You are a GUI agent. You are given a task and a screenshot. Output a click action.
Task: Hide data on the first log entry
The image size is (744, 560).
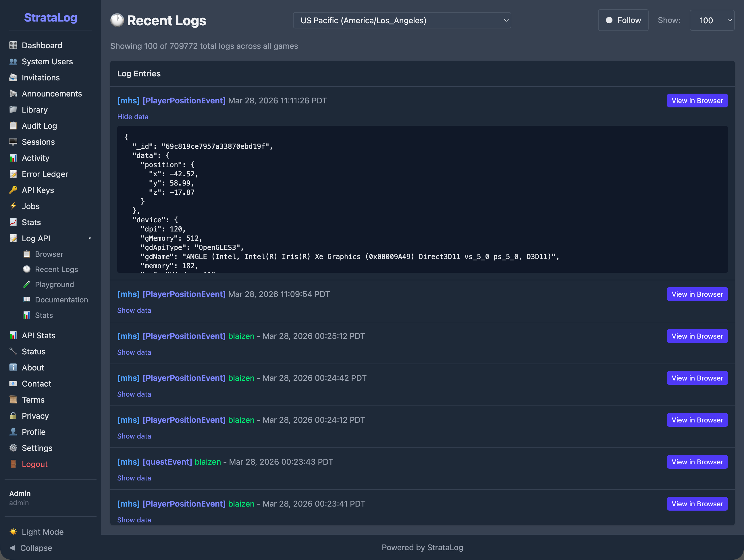coord(132,117)
